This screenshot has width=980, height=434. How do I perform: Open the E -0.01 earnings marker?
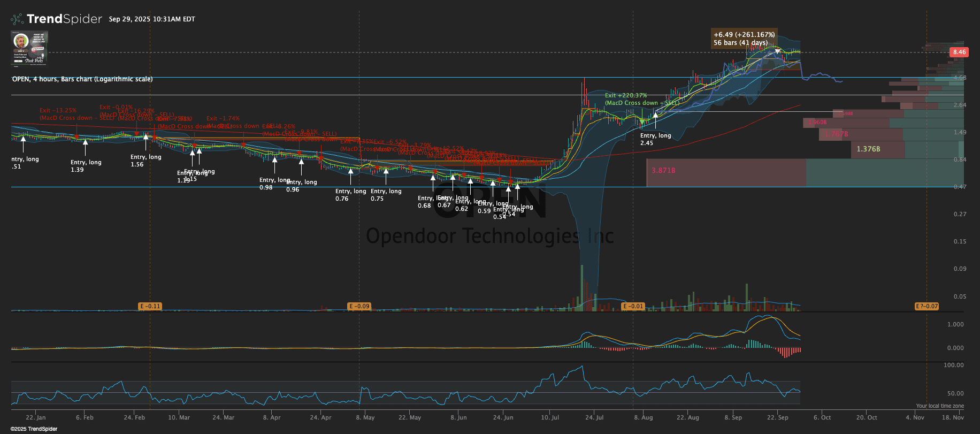(633, 306)
